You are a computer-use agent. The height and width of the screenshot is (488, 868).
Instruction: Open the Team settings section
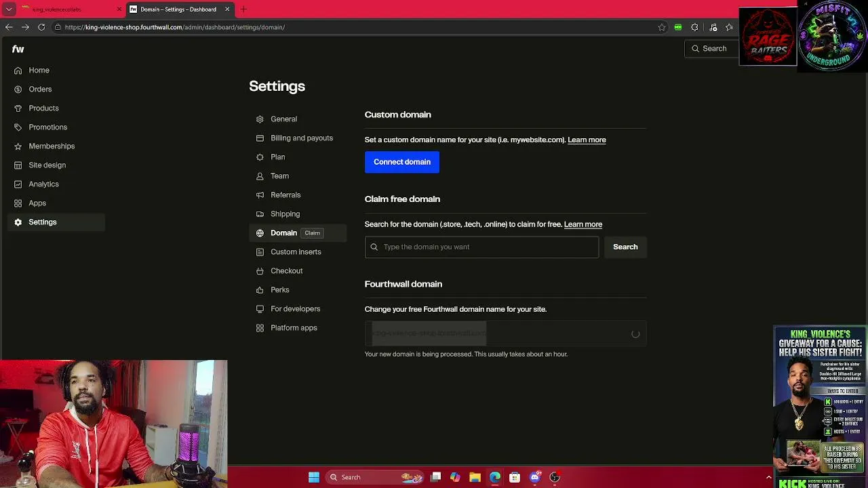tap(279, 176)
